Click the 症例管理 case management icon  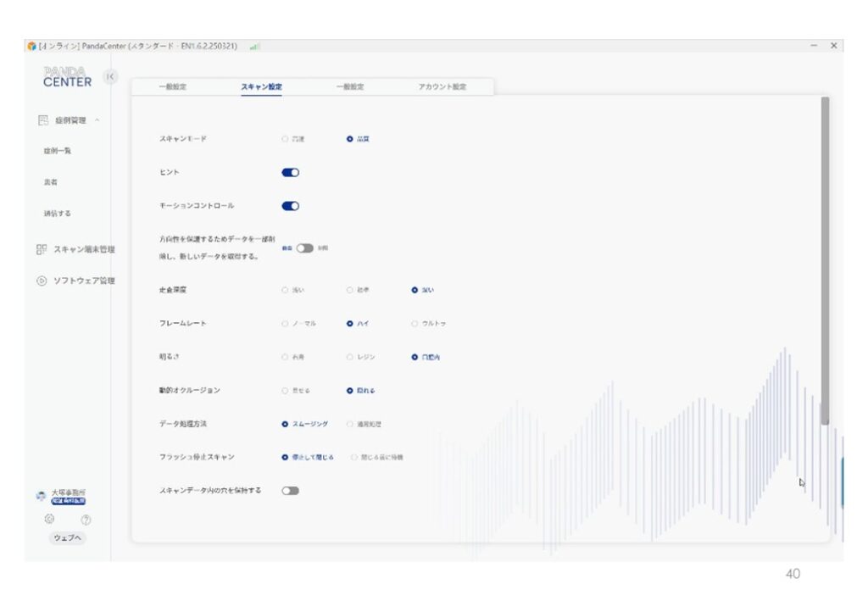[42, 120]
